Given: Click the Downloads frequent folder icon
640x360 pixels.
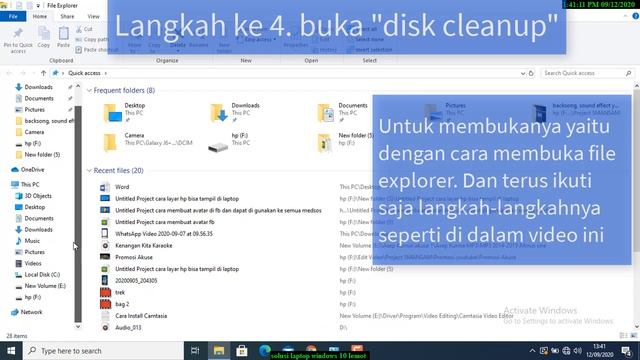Looking at the screenshot, I should (x=219, y=113).
